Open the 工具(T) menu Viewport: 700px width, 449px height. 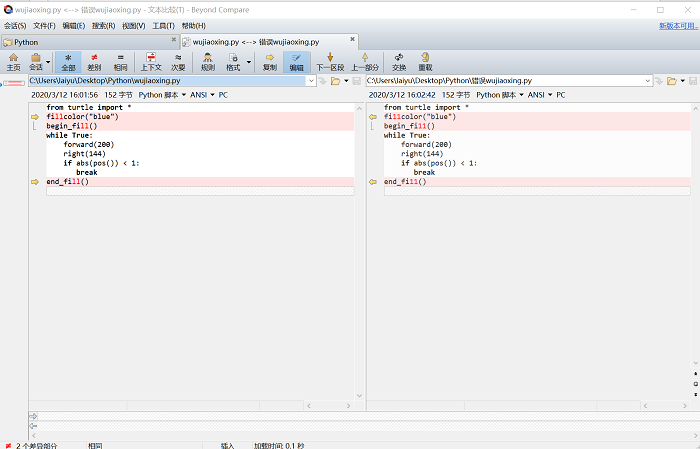click(163, 25)
